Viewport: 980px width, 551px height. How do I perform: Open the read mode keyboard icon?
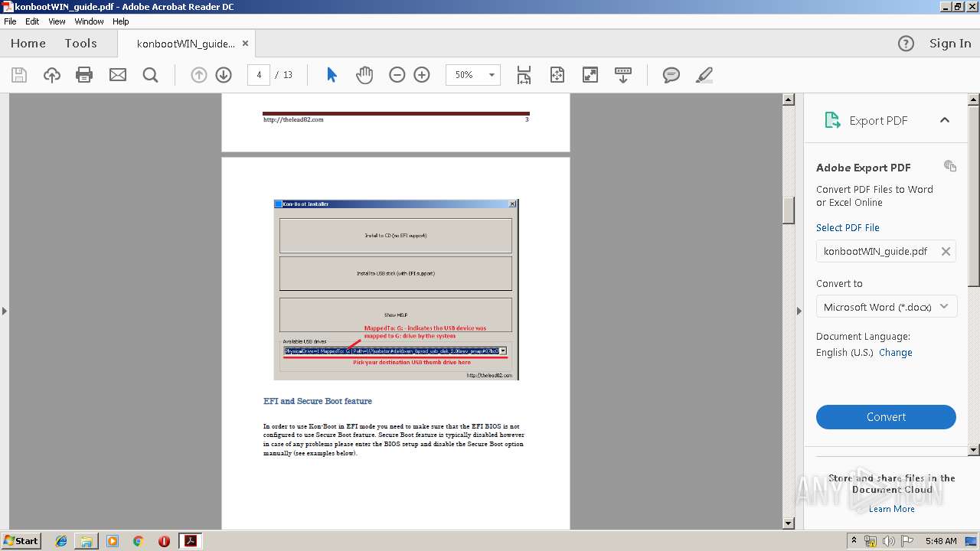coord(623,75)
